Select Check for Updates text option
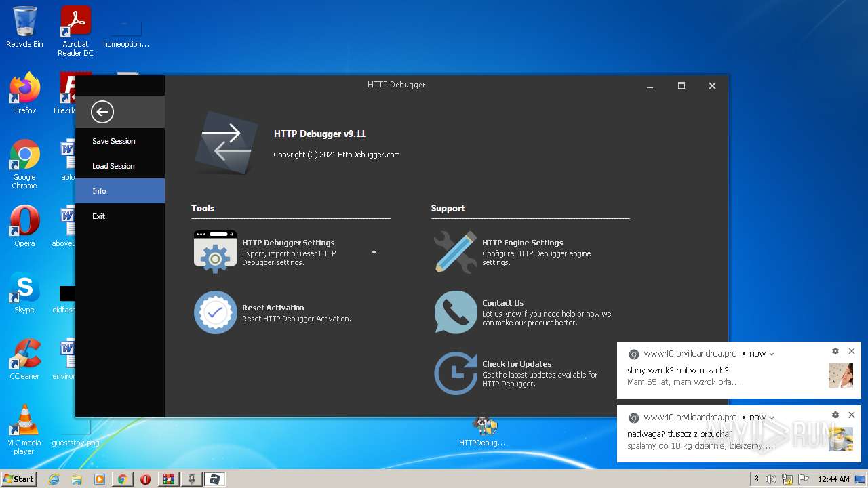This screenshot has height=488, width=868. point(517,364)
